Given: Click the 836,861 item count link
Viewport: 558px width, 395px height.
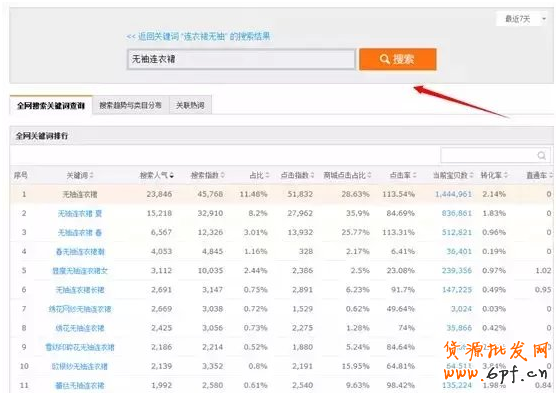Looking at the screenshot, I should pyautogui.click(x=457, y=214).
